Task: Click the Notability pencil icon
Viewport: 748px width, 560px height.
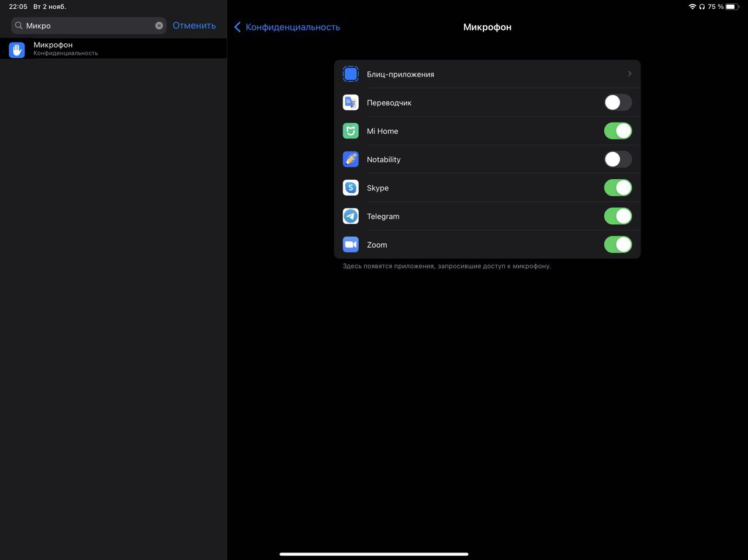Action: (x=351, y=159)
